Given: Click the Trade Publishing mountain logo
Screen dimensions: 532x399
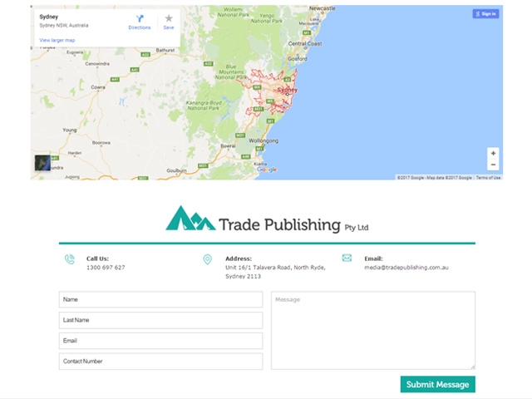Looking at the screenshot, I should [x=190, y=218].
